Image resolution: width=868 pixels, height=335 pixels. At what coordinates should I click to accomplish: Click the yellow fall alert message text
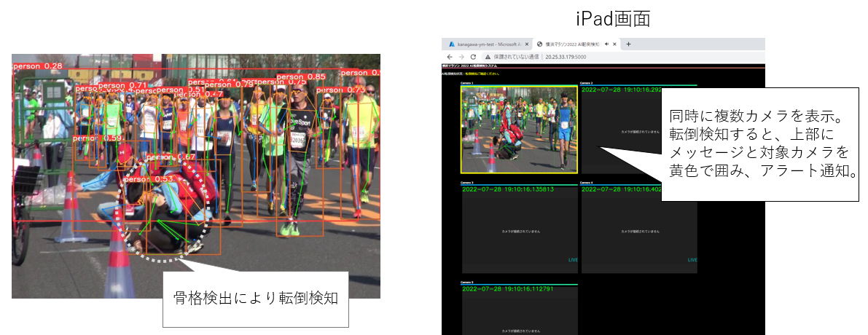pyautogui.click(x=482, y=73)
